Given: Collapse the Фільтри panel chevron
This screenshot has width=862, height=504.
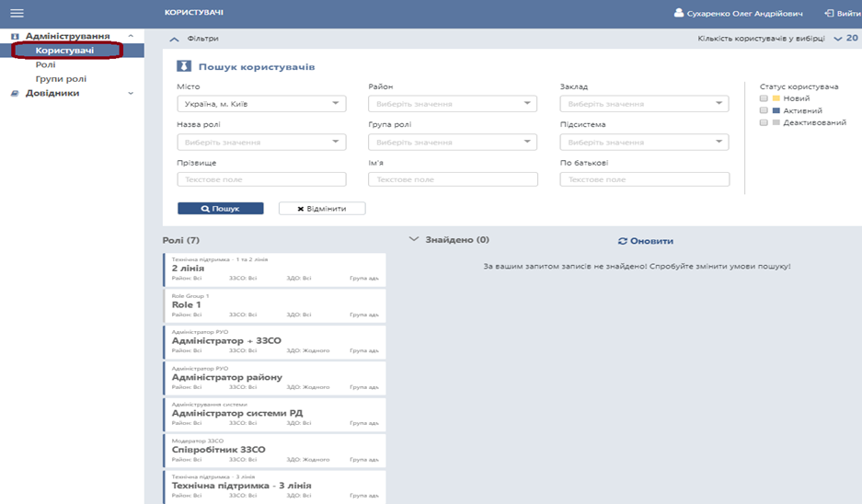Looking at the screenshot, I should pos(175,39).
